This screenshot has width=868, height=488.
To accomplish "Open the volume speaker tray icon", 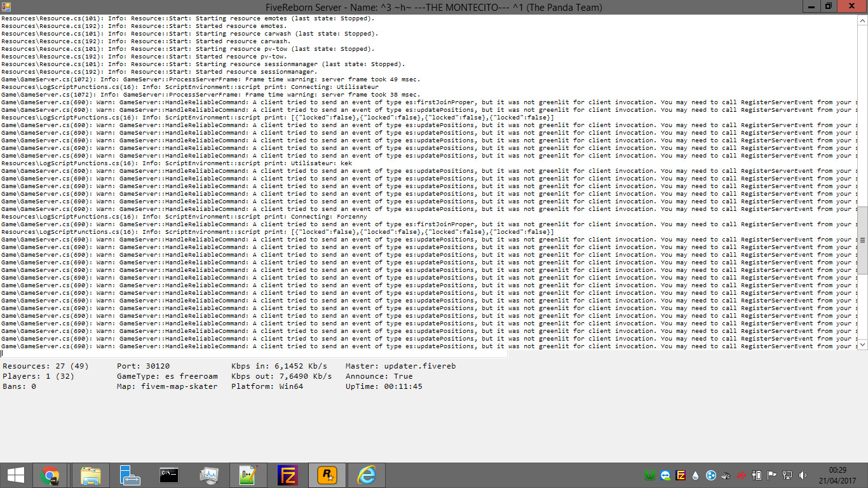I will (x=803, y=475).
